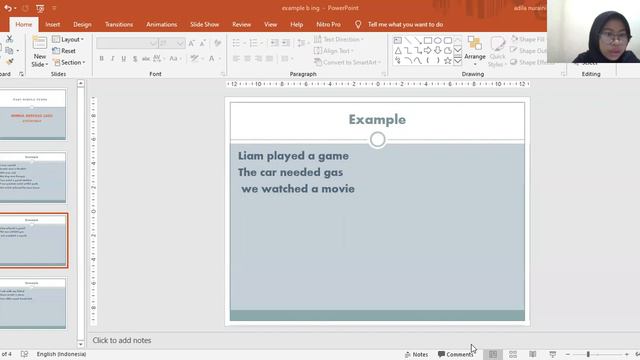Select the Star shape in shapes gallery
The width and height of the screenshot is (640, 360).
click(447, 60)
